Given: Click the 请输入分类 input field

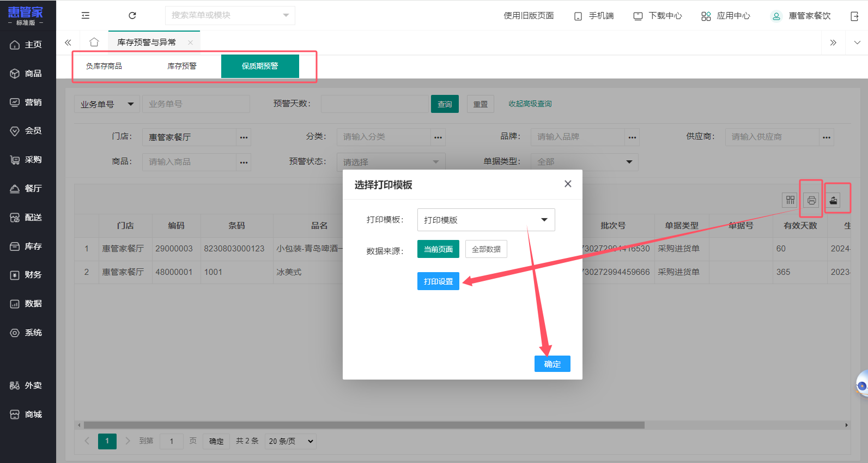Looking at the screenshot, I should [x=384, y=137].
